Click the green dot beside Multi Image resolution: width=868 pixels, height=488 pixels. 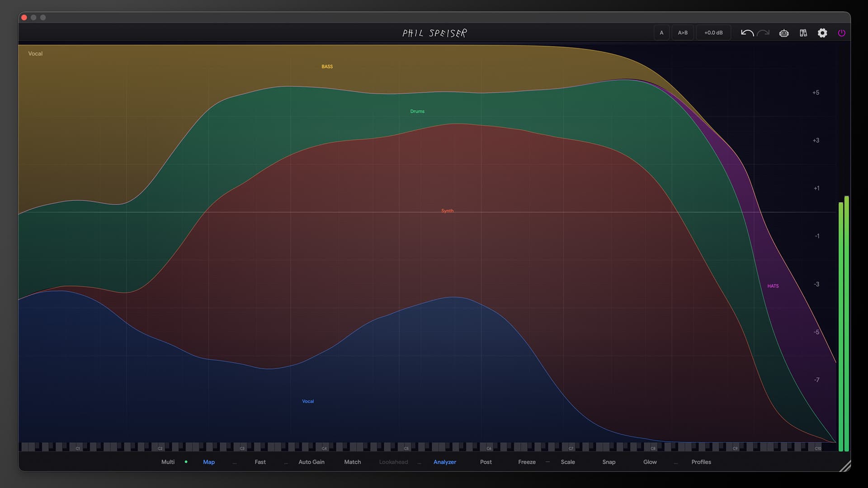point(186,462)
